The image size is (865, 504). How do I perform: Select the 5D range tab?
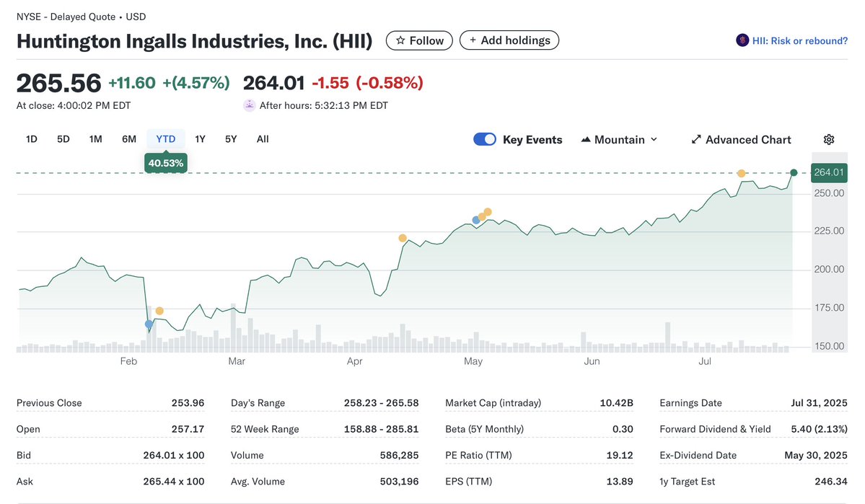(63, 139)
